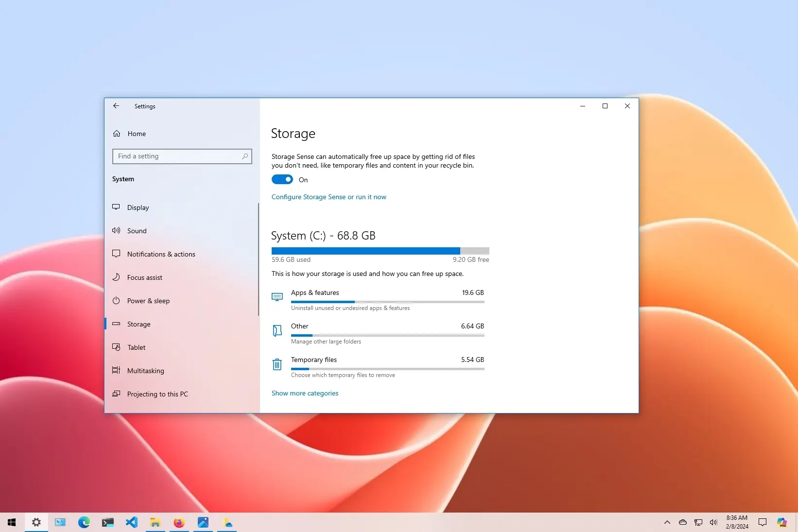Click the OneDrive cloud tray icon
Image resolution: width=798 pixels, height=532 pixels.
(x=683, y=522)
